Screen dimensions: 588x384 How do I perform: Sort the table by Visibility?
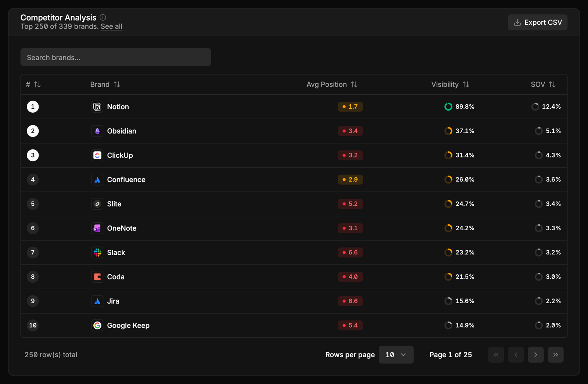[x=466, y=84]
